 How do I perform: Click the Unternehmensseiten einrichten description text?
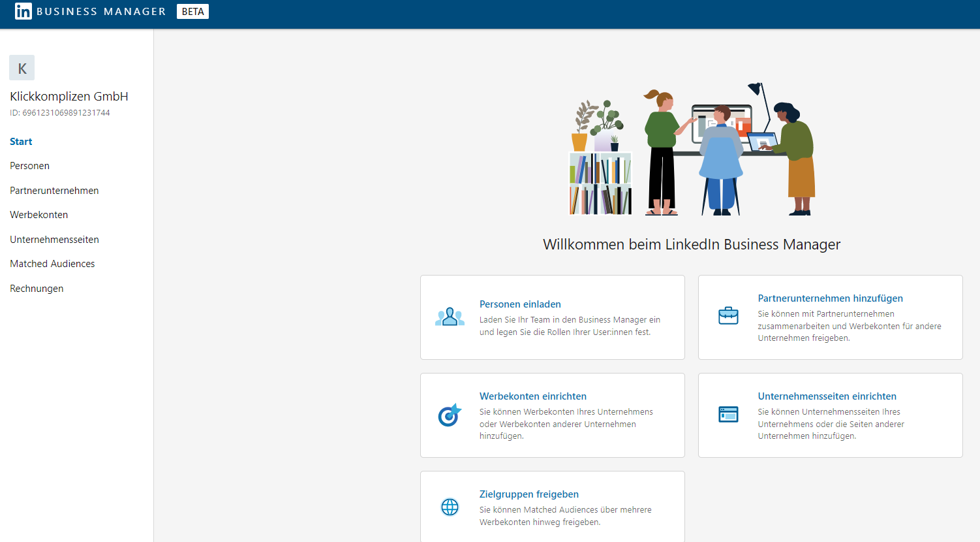[x=831, y=424]
